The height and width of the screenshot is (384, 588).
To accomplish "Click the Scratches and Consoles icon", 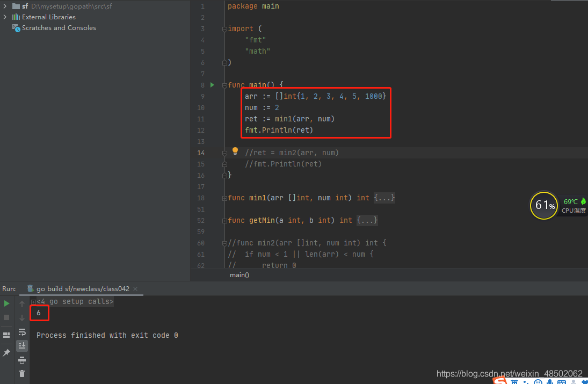I will [x=16, y=28].
